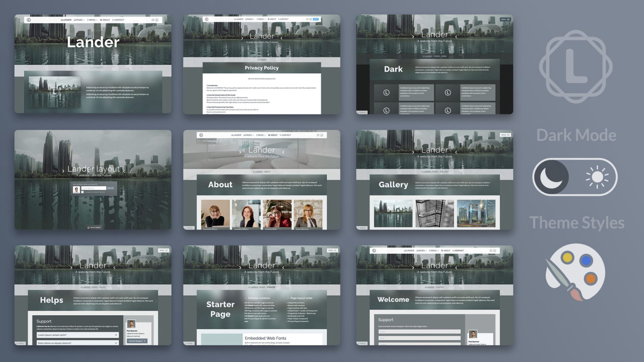Expand the PAGES dropdown in the Privacy Policy preview navbar
Image resolution: width=644 pixels, height=362 pixels.
250,19
